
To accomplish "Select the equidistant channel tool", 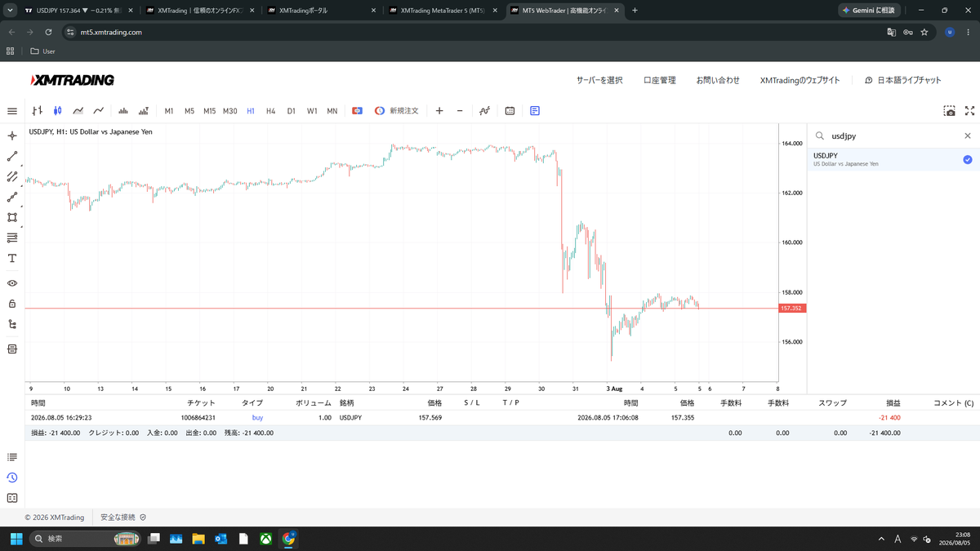I will [x=12, y=176].
